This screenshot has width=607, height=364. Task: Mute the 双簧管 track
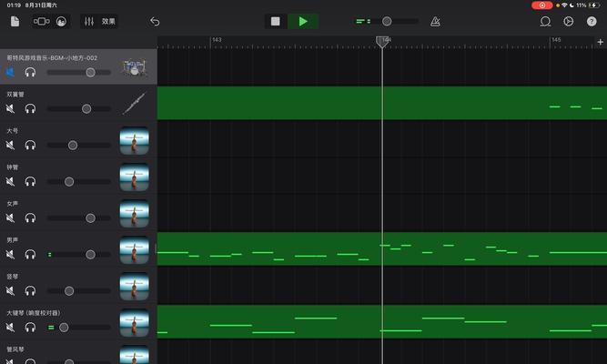(x=10, y=108)
